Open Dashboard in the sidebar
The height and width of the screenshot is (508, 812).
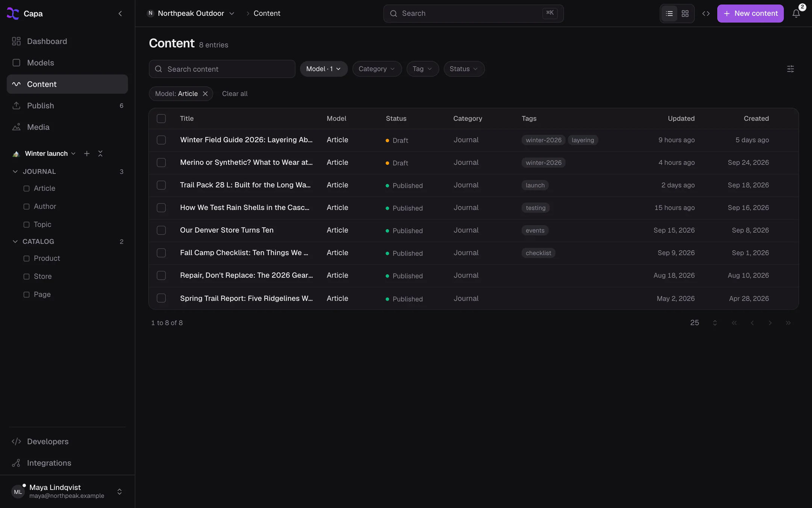[67, 41]
